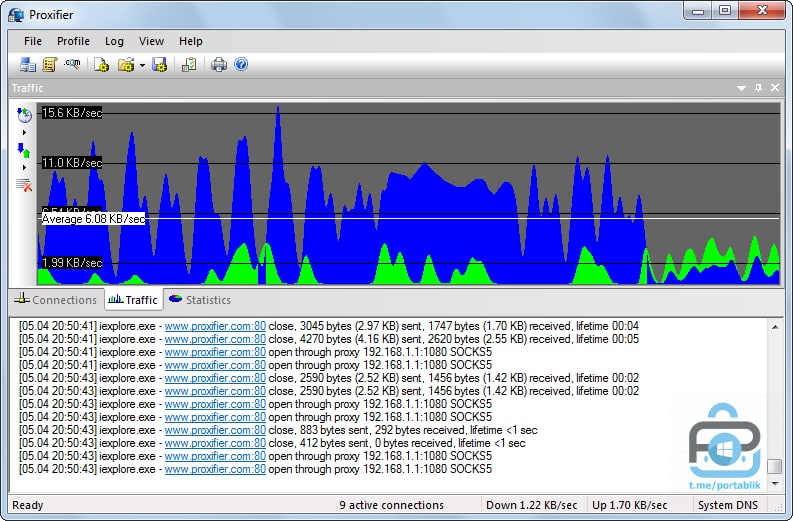Create a new profile via toolbar icon
Screen dimensions: 793x521
point(101,65)
